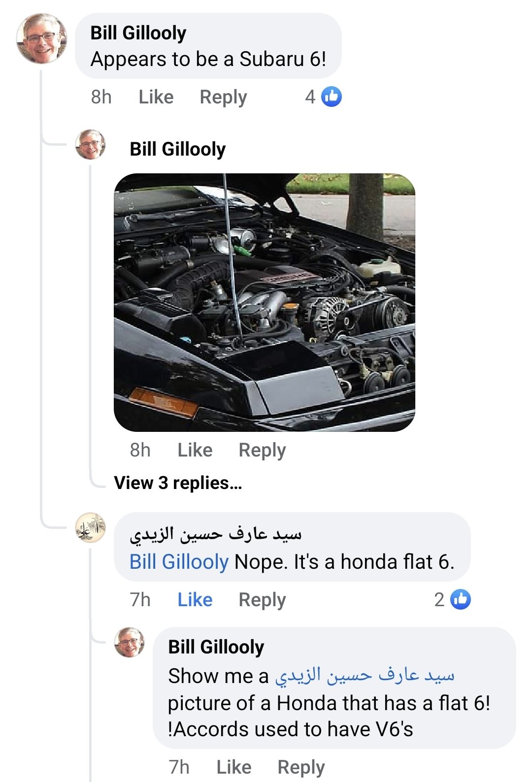
Task: Open the Arabic-named commenter's profile avatar
Action: tap(90, 528)
